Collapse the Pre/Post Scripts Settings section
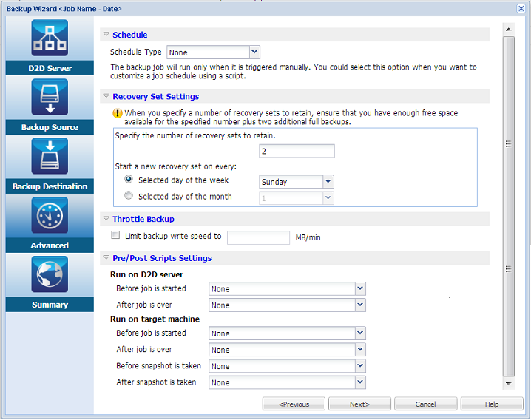This screenshot has height=420, width=531. 106,257
